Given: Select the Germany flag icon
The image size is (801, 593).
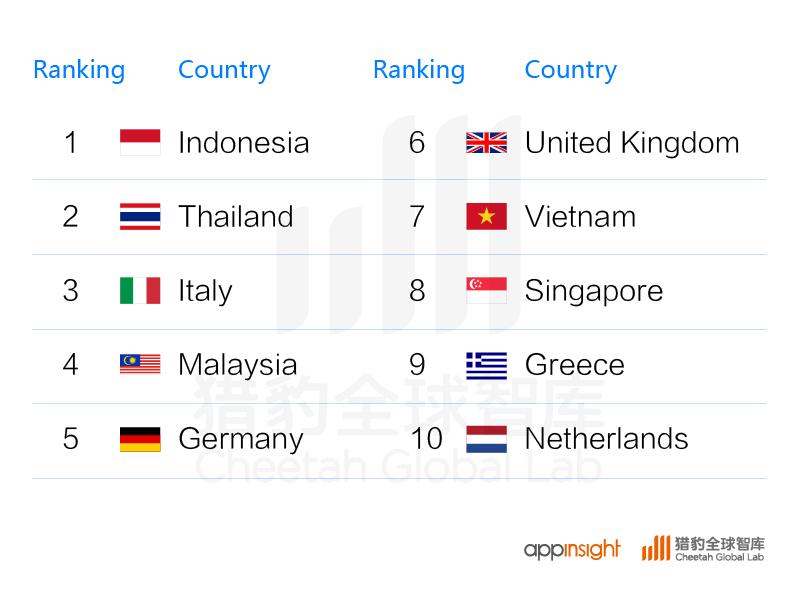Looking at the screenshot, I should [140, 439].
